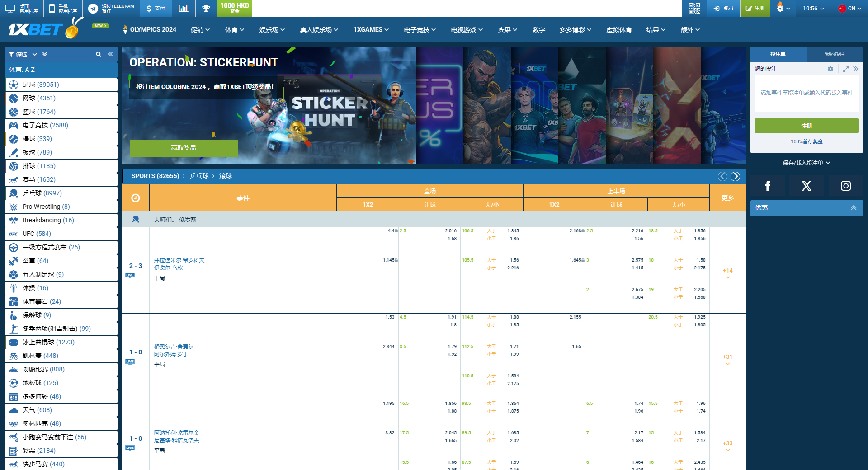
Task: Select 足球 (39051) in sports list
Action: (61, 85)
